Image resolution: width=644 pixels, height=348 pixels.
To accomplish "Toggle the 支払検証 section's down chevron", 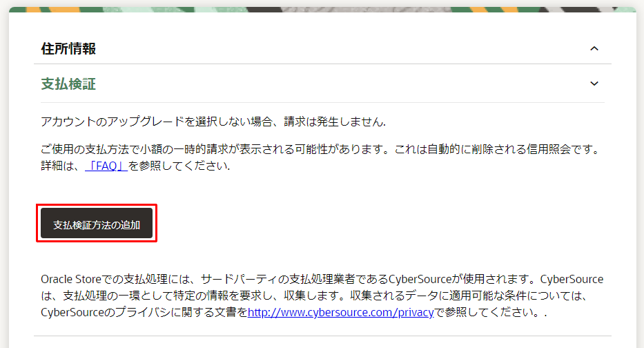I will tap(594, 84).
